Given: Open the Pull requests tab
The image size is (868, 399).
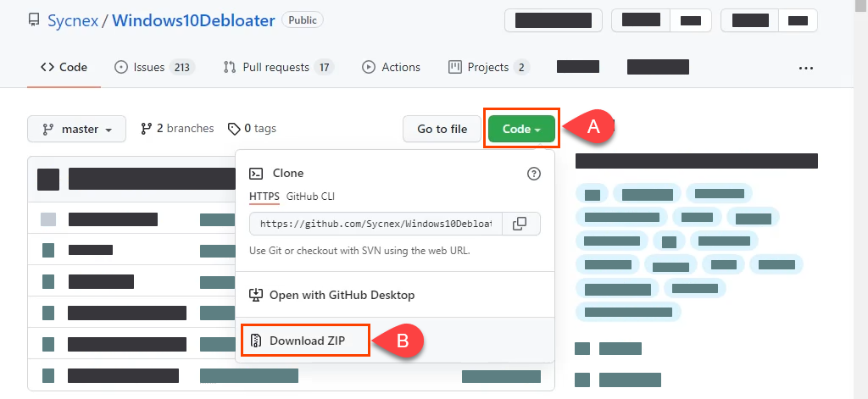Looking at the screenshot, I should [278, 68].
